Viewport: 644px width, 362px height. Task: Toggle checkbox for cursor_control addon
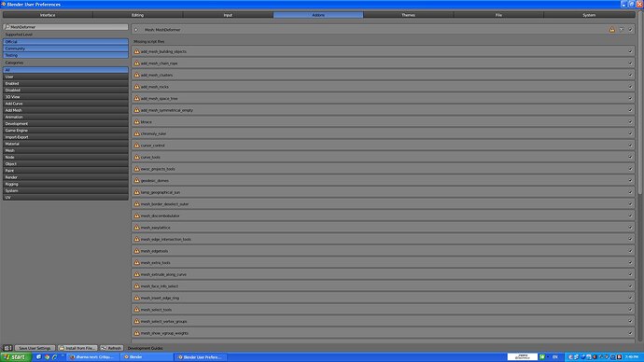(630, 146)
